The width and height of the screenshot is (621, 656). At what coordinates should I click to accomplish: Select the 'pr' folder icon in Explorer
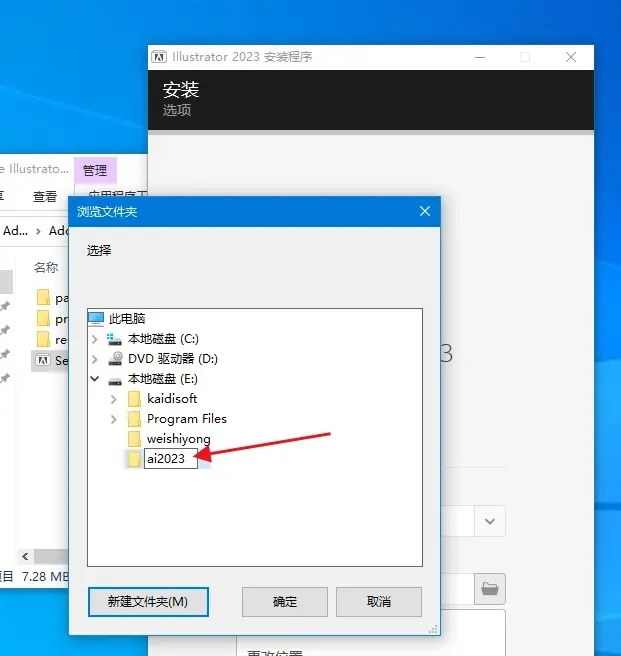(43, 318)
